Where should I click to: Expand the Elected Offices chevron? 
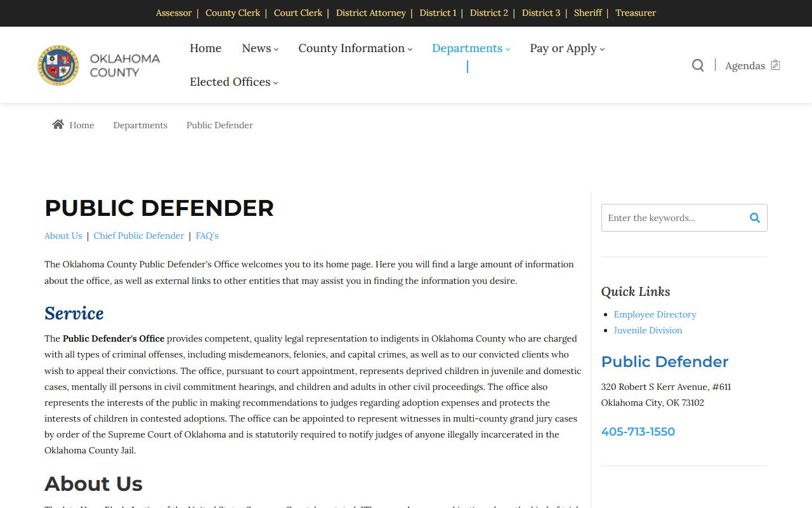275,83
